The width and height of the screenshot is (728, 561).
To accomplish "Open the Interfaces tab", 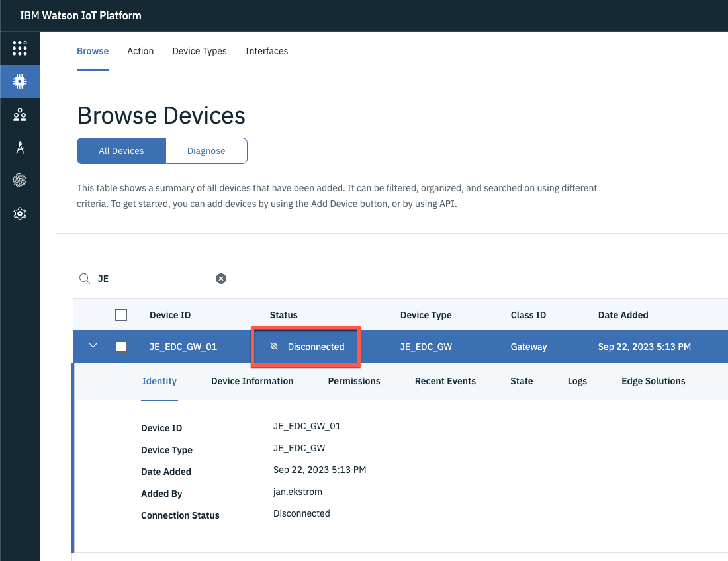I will [x=267, y=51].
